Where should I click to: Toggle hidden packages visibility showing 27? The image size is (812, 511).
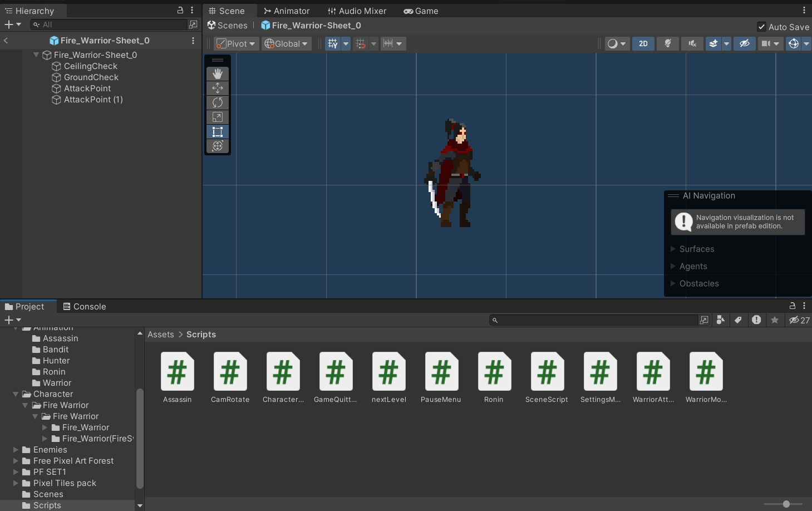(799, 320)
